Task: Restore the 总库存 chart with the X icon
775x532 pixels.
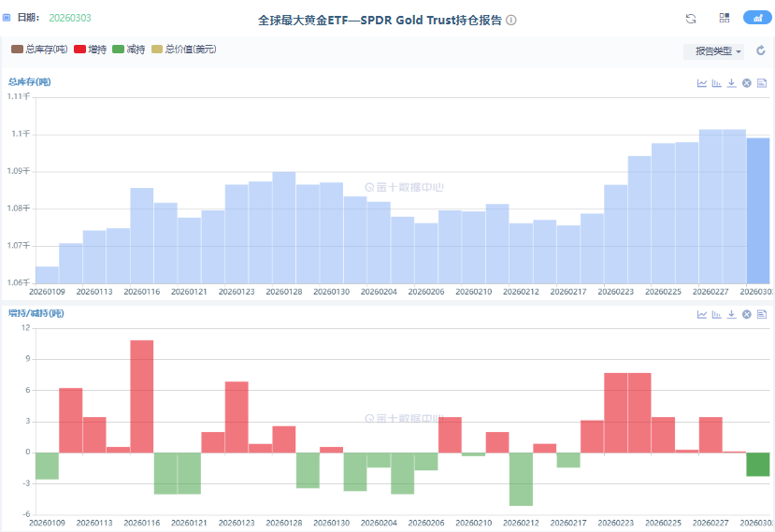Action: coord(747,83)
